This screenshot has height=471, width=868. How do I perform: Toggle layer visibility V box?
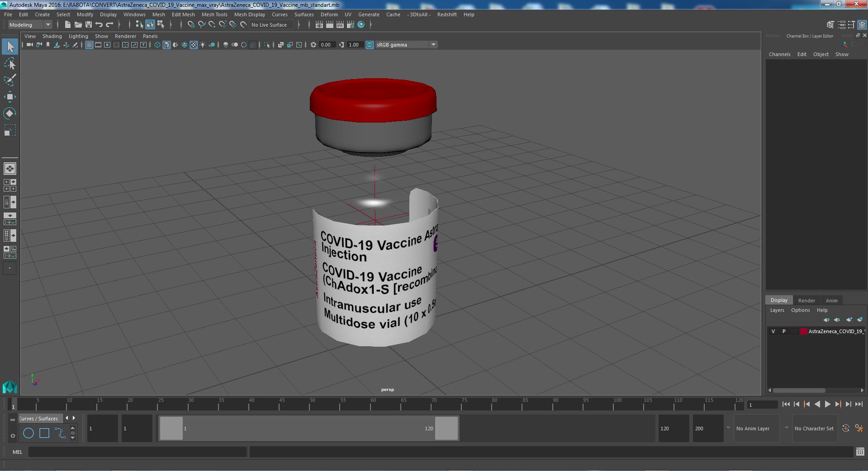pyautogui.click(x=773, y=331)
